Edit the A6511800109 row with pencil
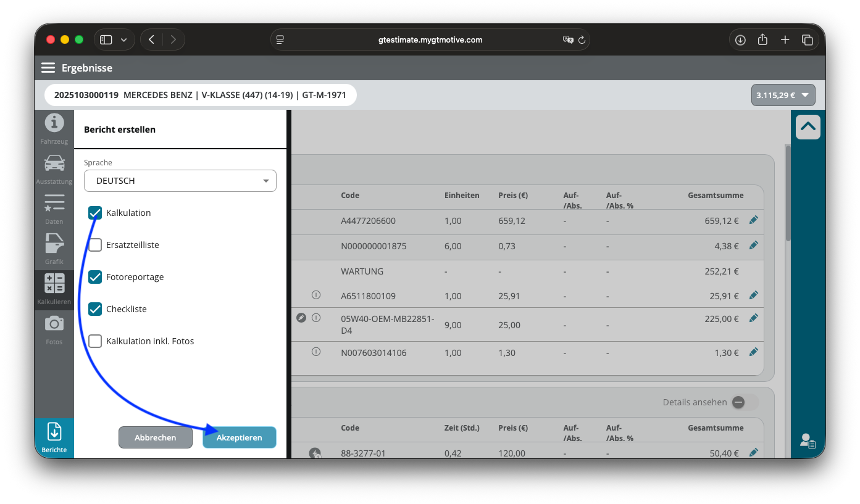The height and width of the screenshot is (504, 860). click(x=753, y=295)
